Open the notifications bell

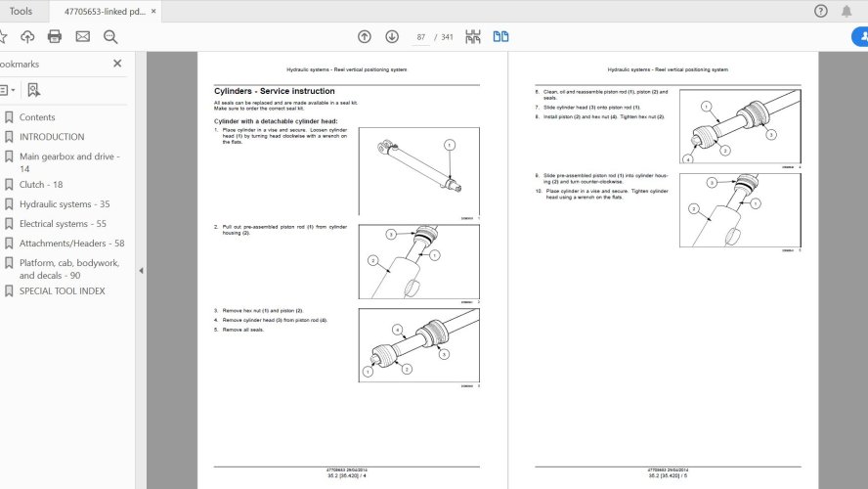[847, 12]
